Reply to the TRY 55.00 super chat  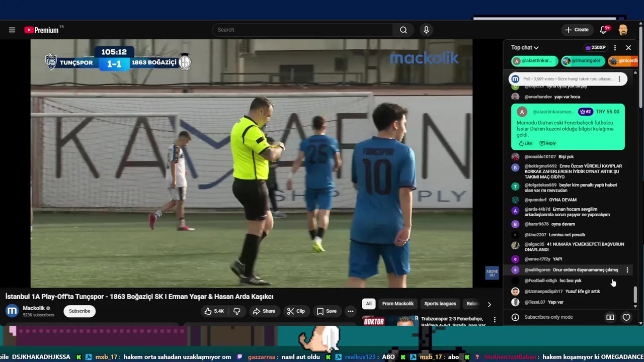[x=548, y=143]
